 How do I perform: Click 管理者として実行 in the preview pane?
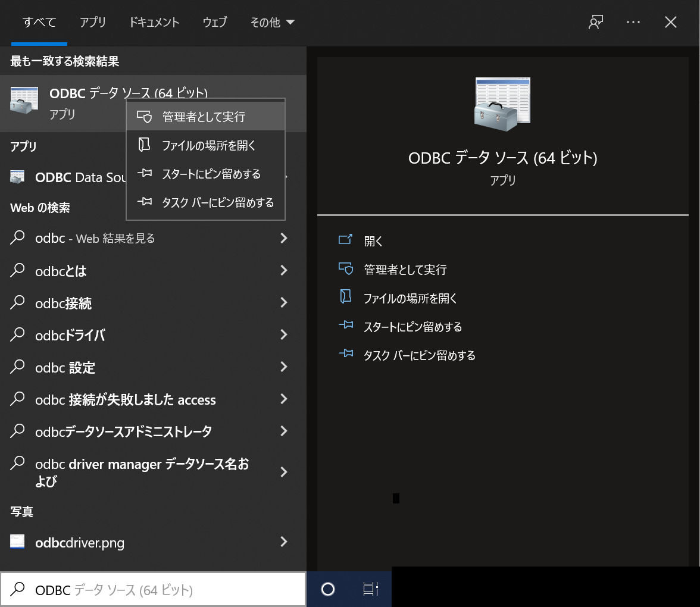405,270
